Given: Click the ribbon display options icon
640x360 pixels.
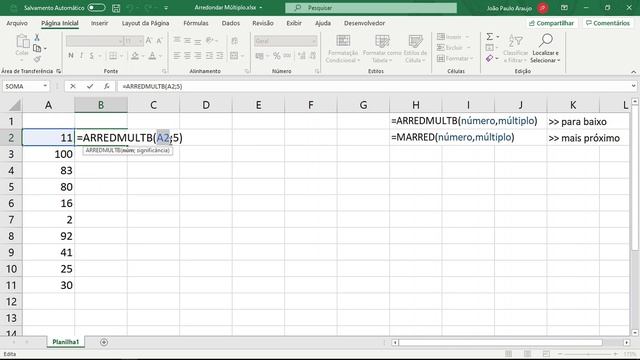Looking at the screenshot, I should pyautogui.click(x=564, y=8).
